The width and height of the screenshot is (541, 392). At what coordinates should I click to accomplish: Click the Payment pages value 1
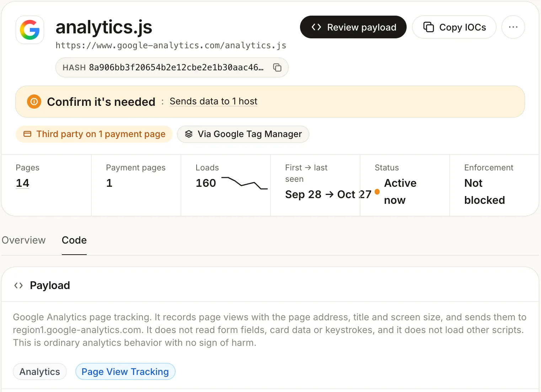tap(109, 183)
